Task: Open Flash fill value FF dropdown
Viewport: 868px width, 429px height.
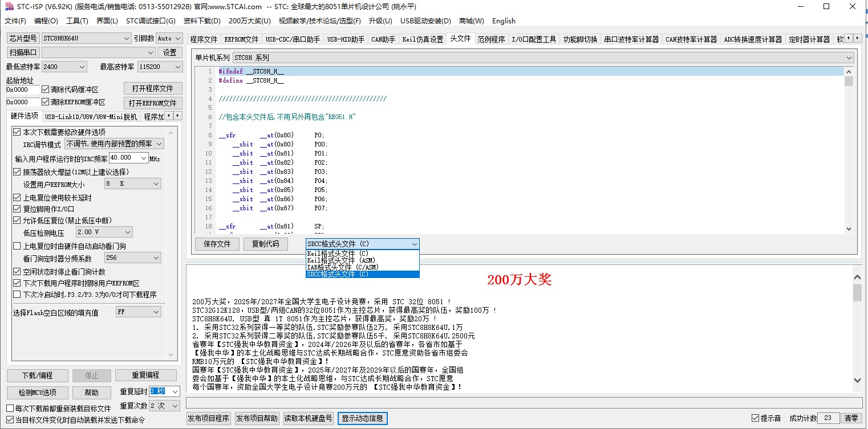Action: coord(138,312)
